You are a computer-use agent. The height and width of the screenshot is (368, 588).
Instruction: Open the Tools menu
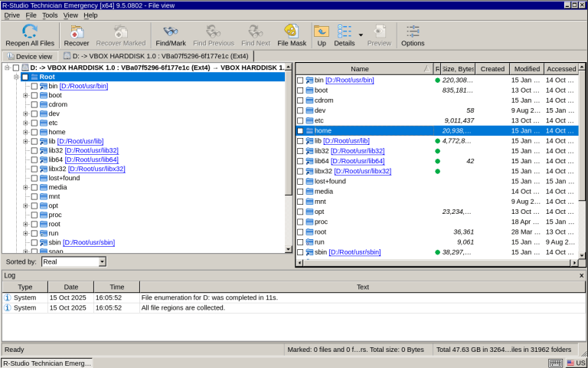[x=50, y=15]
